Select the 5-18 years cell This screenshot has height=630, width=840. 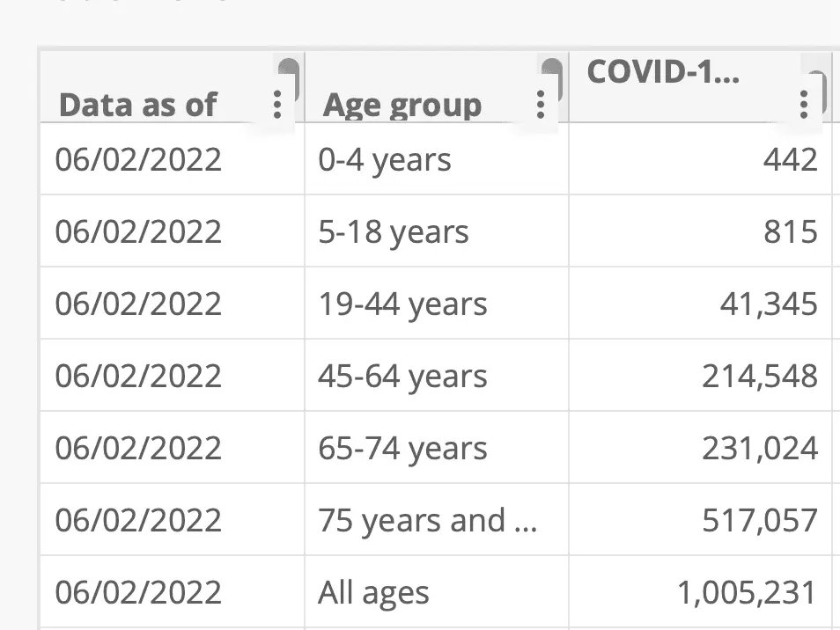394,232
